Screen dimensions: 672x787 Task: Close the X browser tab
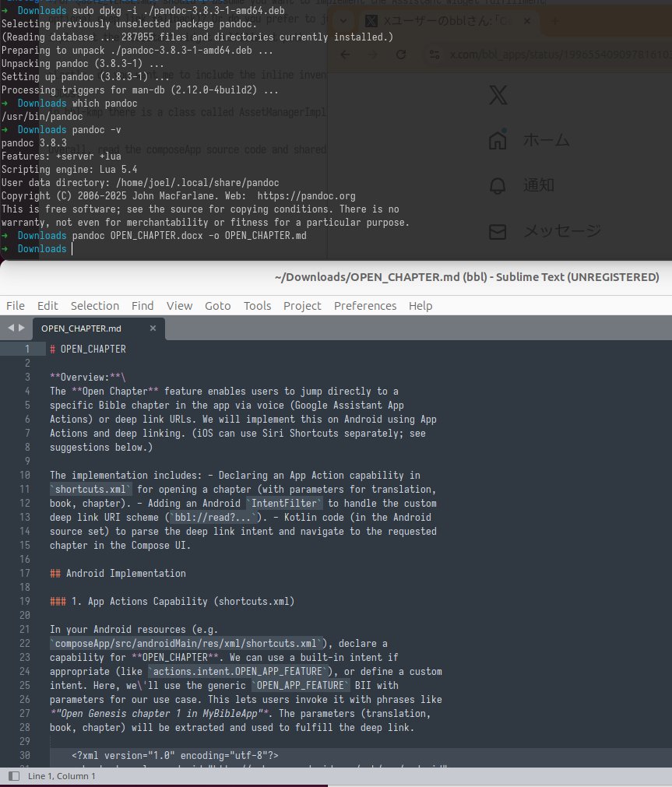coord(527,21)
